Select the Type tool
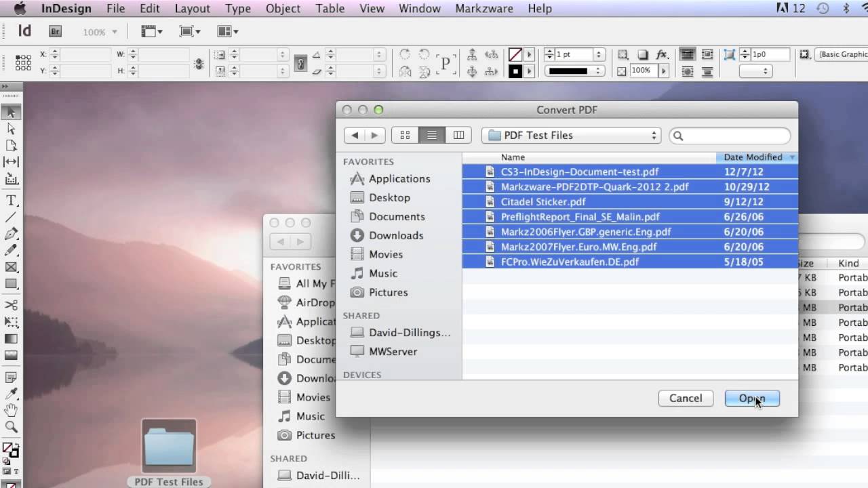Screen dimensions: 868x488 (x=11, y=201)
